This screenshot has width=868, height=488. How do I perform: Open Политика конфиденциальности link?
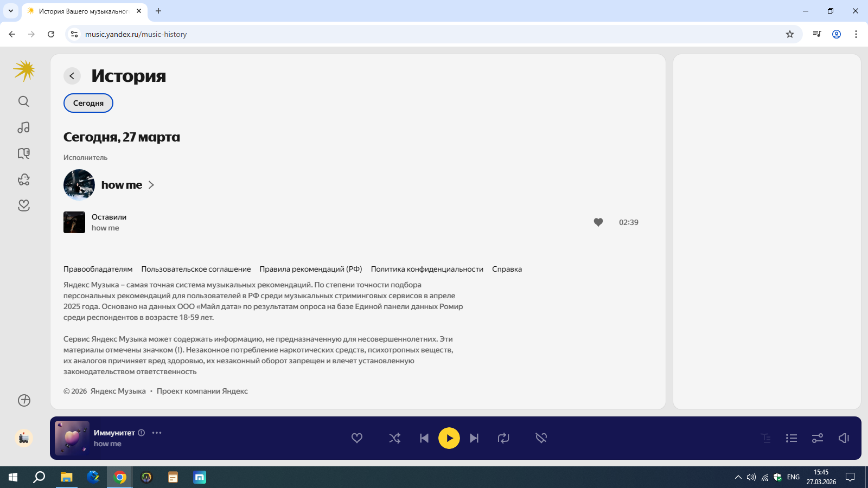(427, 269)
